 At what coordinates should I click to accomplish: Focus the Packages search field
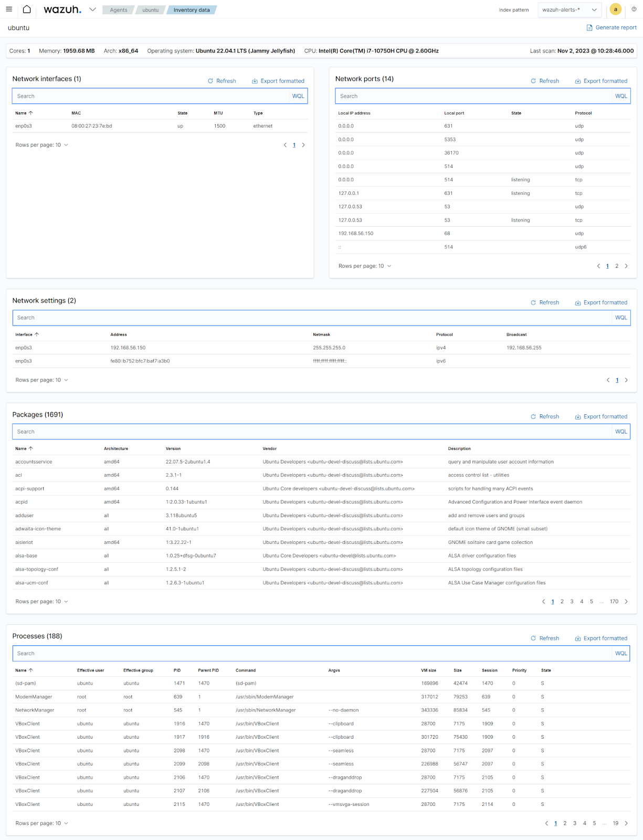313,432
